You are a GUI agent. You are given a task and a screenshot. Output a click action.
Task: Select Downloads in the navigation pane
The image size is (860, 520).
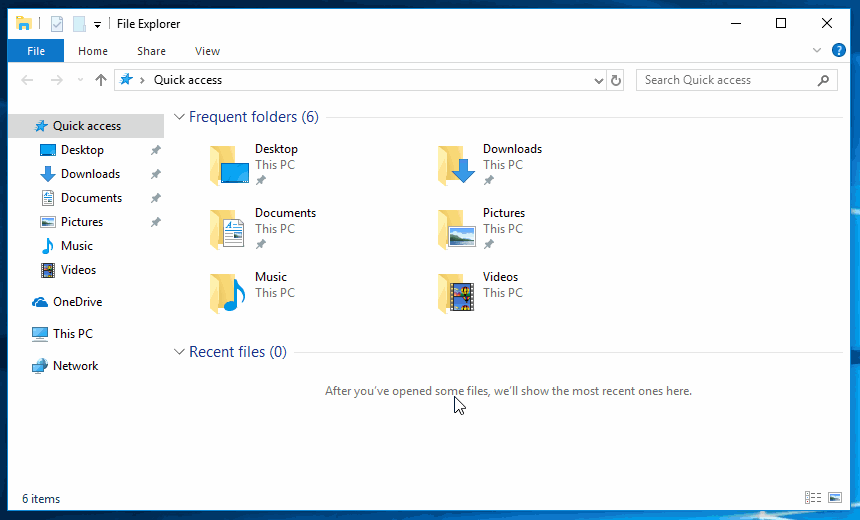[x=90, y=174]
